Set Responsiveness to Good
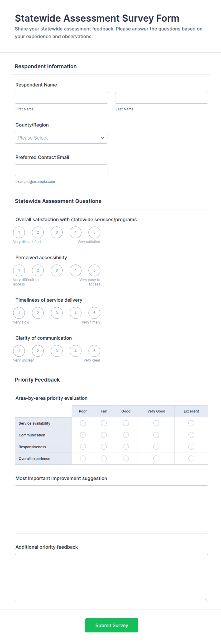 tap(126, 447)
